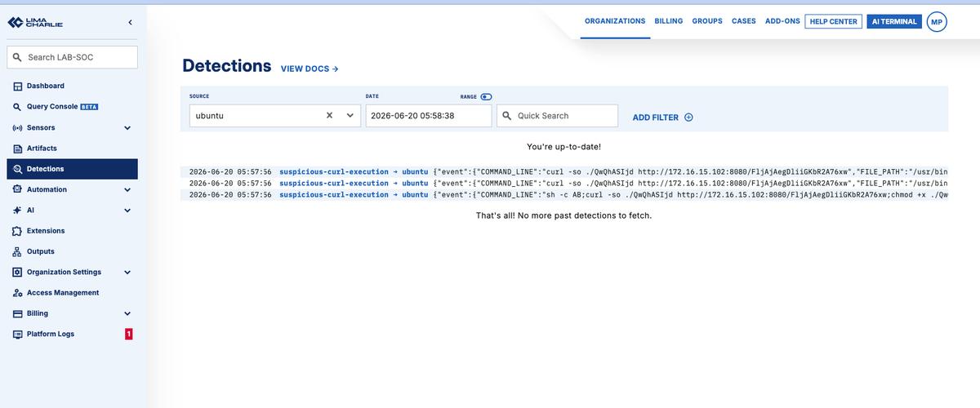The width and height of the screenshot is (980, 408).
Task: Open the MP user avatar menu
Action: [x=937, y=22]
